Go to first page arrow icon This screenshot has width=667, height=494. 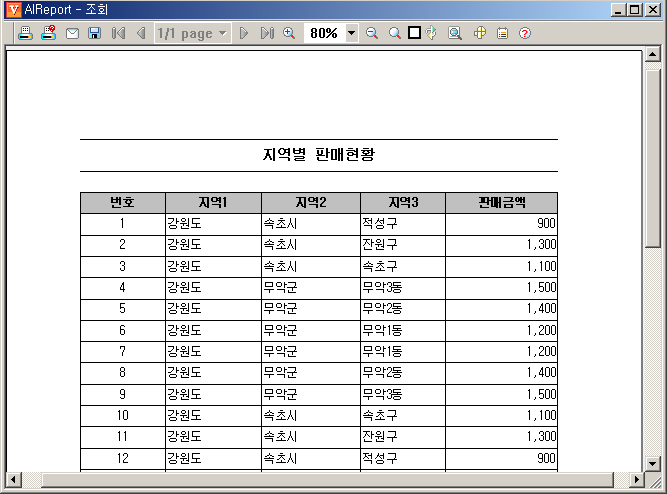coord(118,33)
